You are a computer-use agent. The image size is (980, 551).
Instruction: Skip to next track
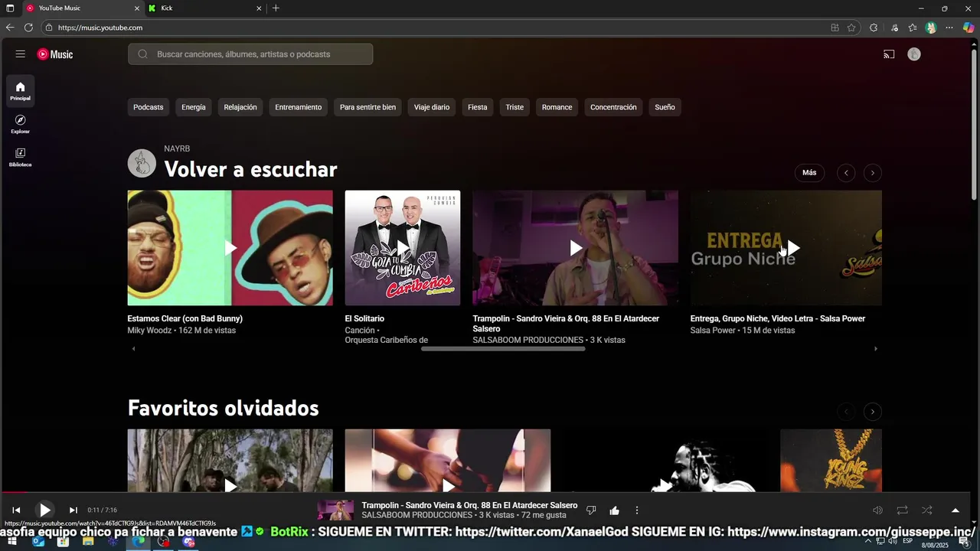(x=73, y=510)
